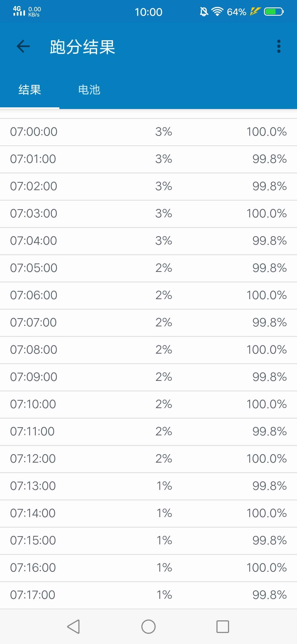Tap the back arrow icon

click(23, 46)
